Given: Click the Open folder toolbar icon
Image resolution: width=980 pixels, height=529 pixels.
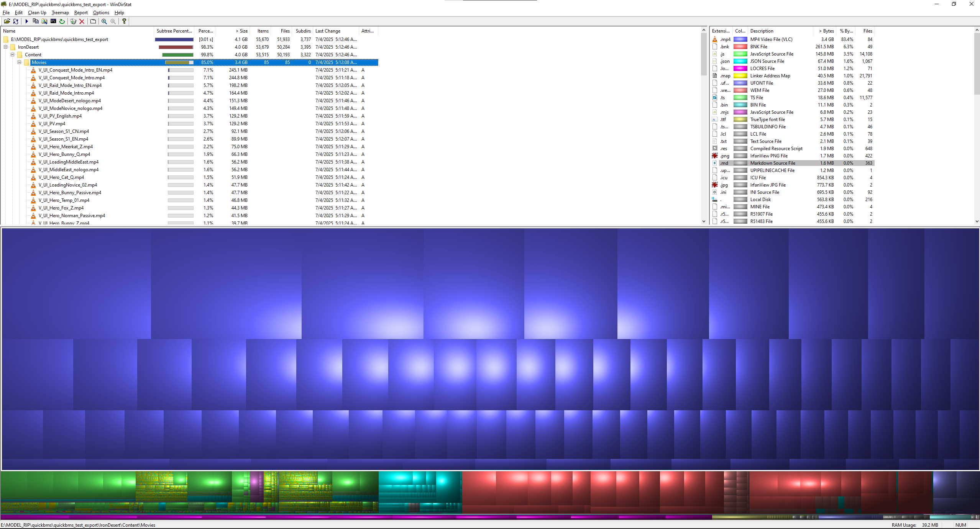Looking at the screenshot, I should coord(7,21).
